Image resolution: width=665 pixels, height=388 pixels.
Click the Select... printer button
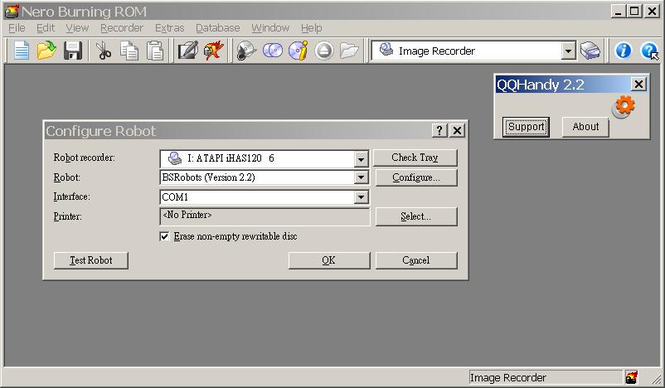(416, 216)
